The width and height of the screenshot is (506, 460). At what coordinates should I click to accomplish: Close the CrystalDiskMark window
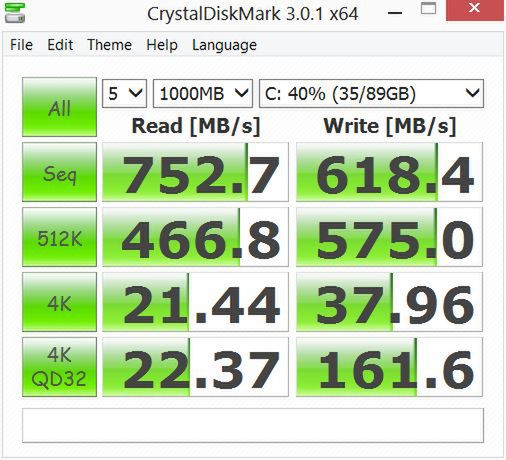(475, 10)
